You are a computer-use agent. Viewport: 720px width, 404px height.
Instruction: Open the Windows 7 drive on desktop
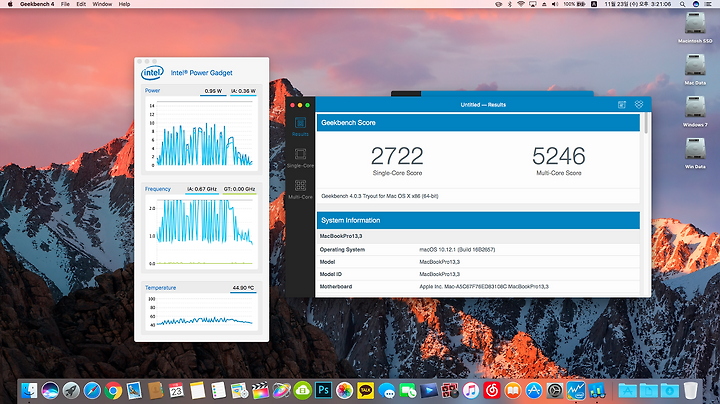[695, 107]
